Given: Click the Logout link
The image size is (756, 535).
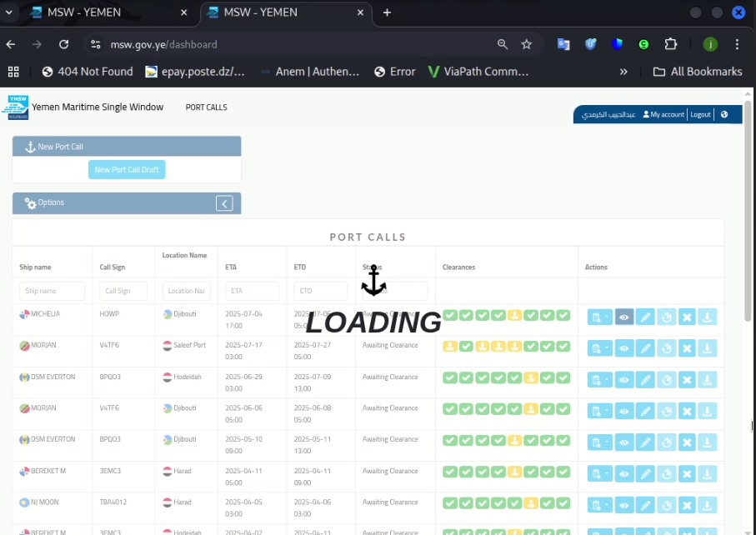Looking at the screenshot, I should [700, 114].
